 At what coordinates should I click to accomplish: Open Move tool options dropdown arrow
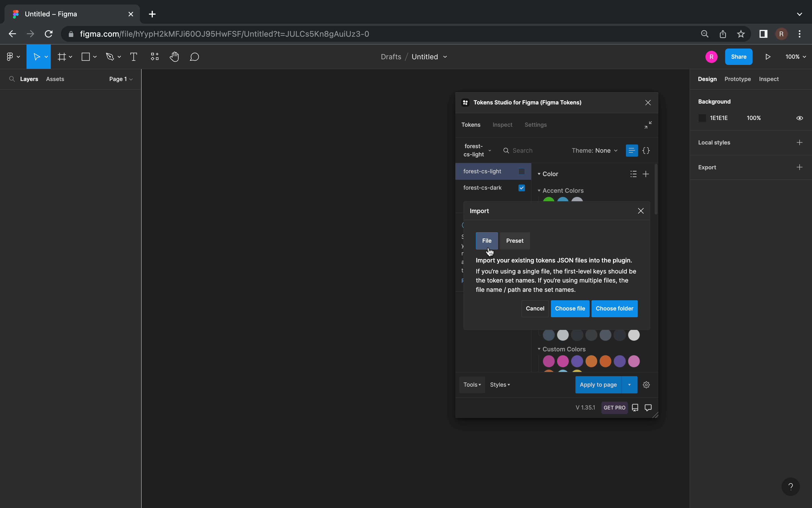[46, 57]
